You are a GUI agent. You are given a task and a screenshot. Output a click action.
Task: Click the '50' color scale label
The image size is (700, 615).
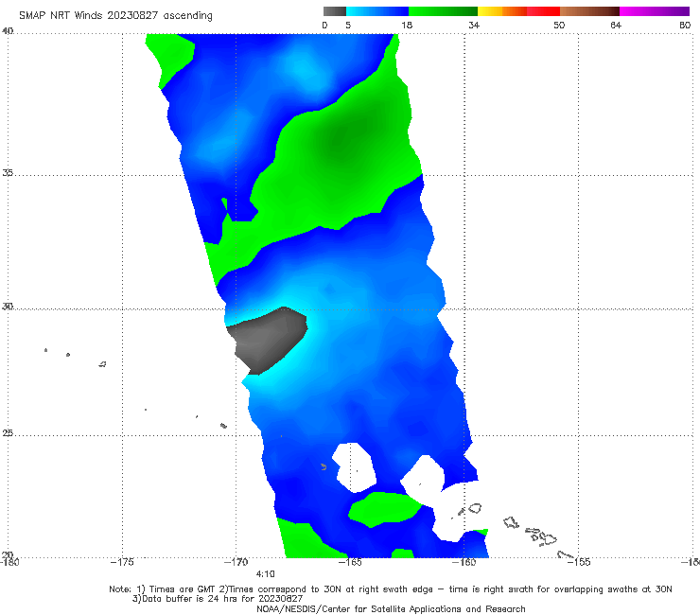click(x=559, y=25)
